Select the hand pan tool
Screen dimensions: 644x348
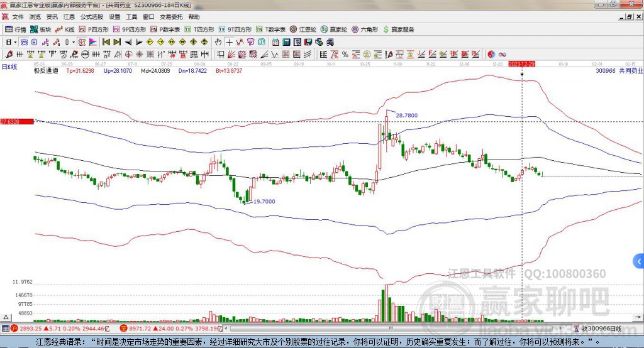(218, 42)
